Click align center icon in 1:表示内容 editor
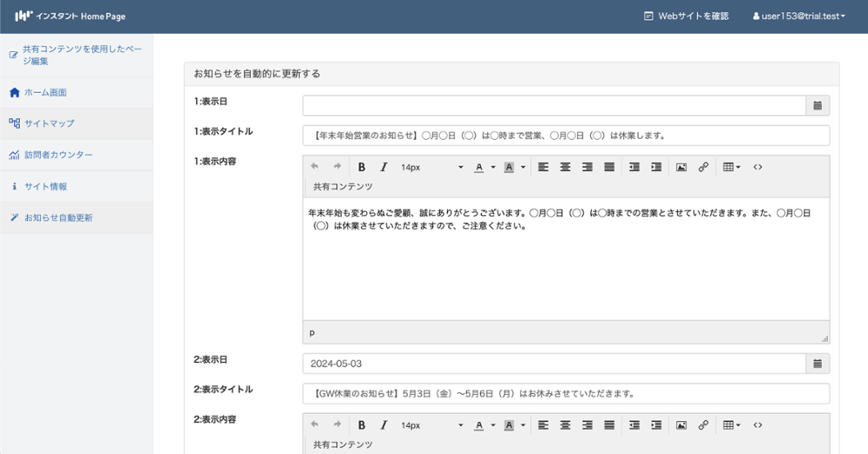The width and height of the screenshot is (868, 454). pos(565,168)
